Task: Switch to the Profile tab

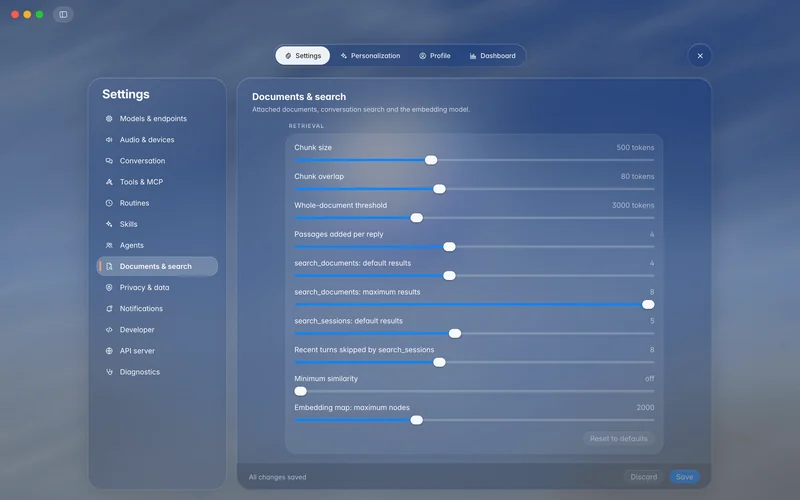Action: click(x=435, y=56)
